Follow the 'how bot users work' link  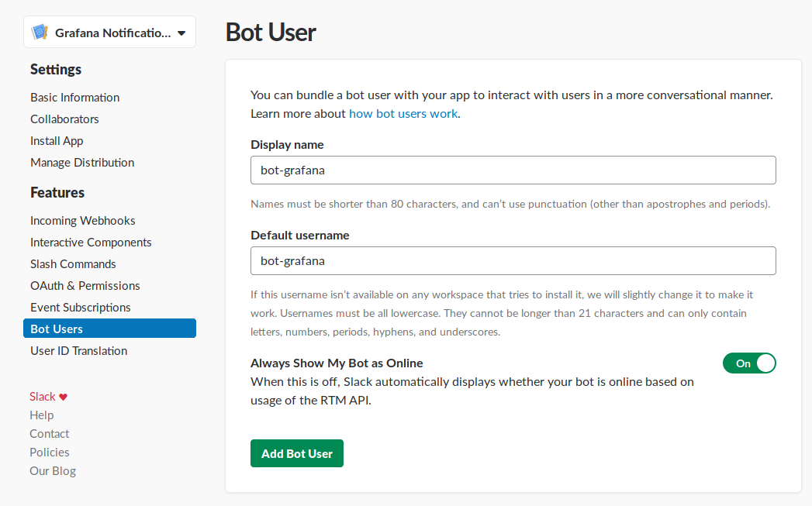(403, 114)
